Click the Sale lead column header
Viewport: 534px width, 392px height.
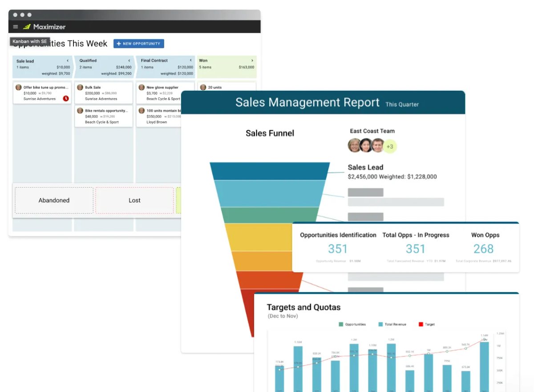(42, 67)
